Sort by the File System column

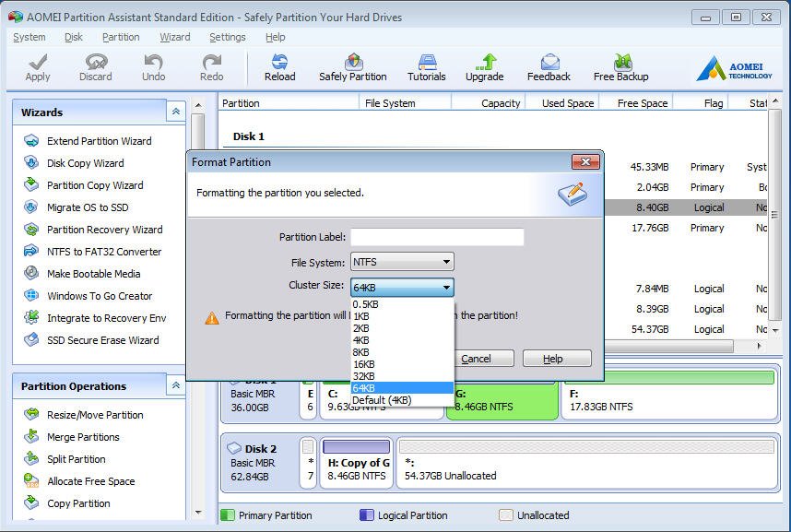[x=405, y=103]
